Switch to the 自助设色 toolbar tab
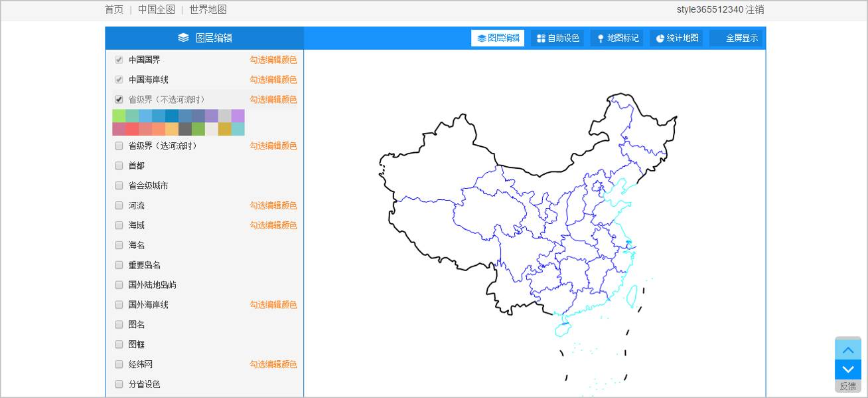 pos(557,38)
